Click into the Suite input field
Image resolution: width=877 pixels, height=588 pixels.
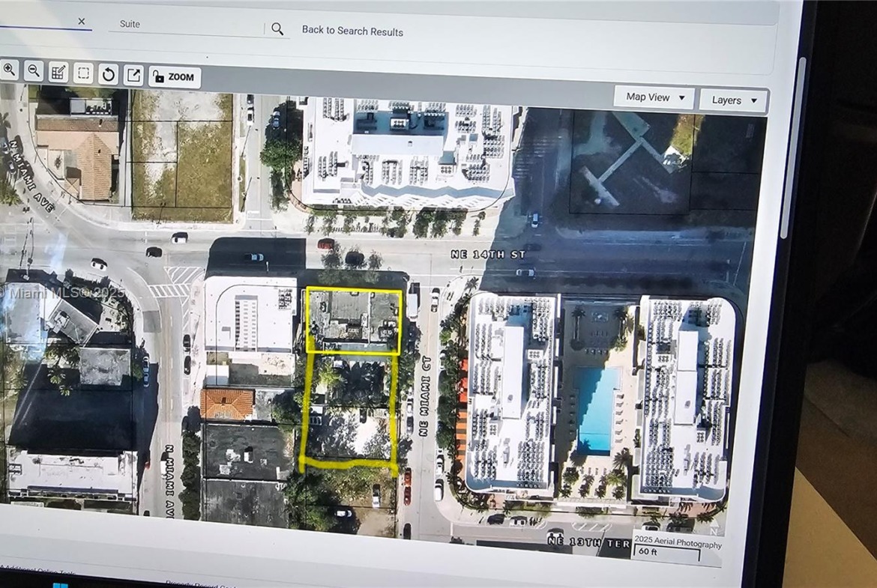[x=186, y=25]
